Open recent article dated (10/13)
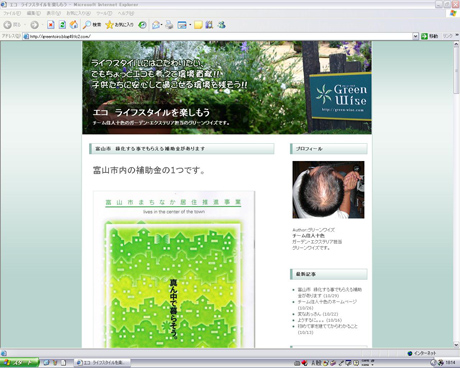The image size is (460, 368). pos(327,329)
